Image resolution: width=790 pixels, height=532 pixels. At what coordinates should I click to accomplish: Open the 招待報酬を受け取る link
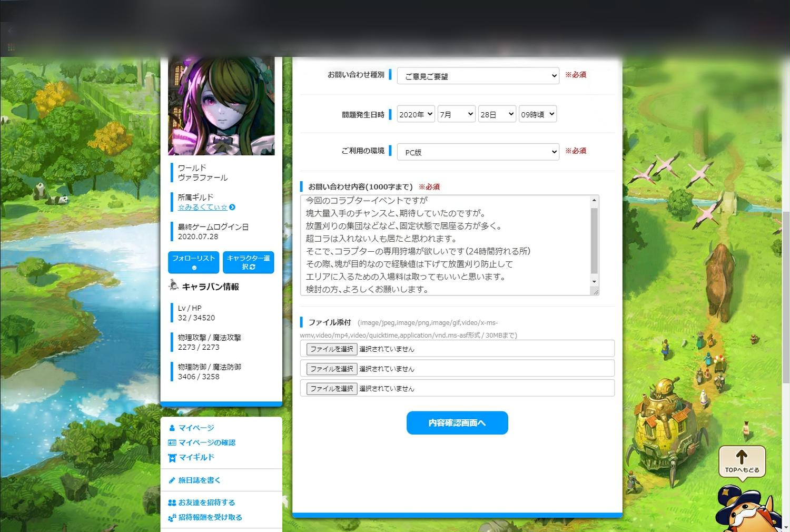[x=211, y=517]
